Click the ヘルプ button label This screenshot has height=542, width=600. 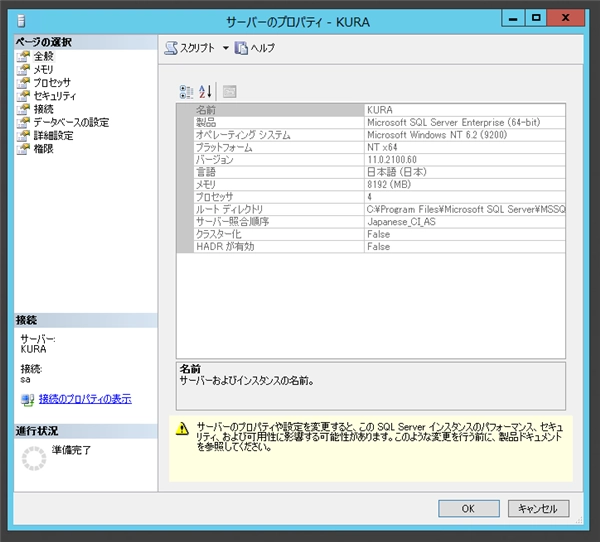[x=263, y=48]
